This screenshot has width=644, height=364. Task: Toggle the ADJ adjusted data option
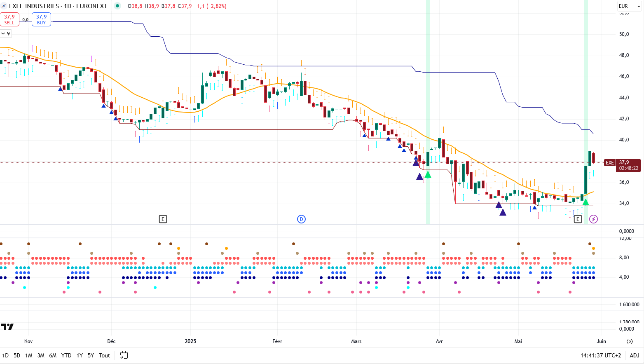click(x=635, y=355)
